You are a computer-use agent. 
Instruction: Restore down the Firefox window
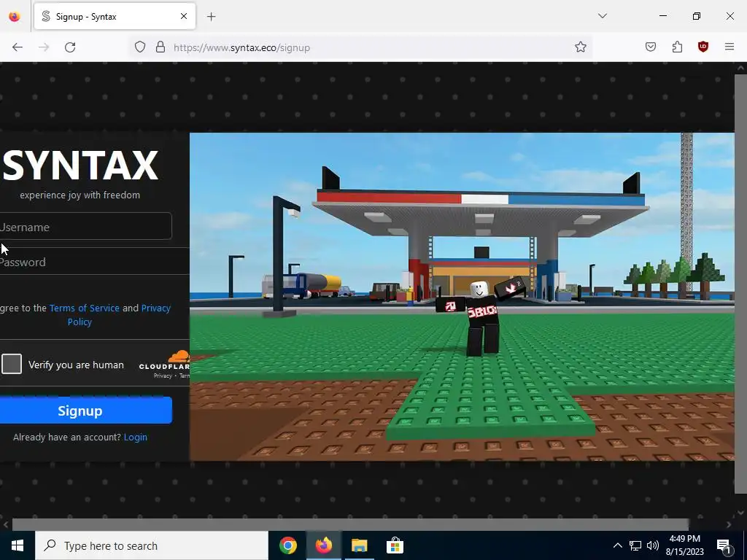697,16
